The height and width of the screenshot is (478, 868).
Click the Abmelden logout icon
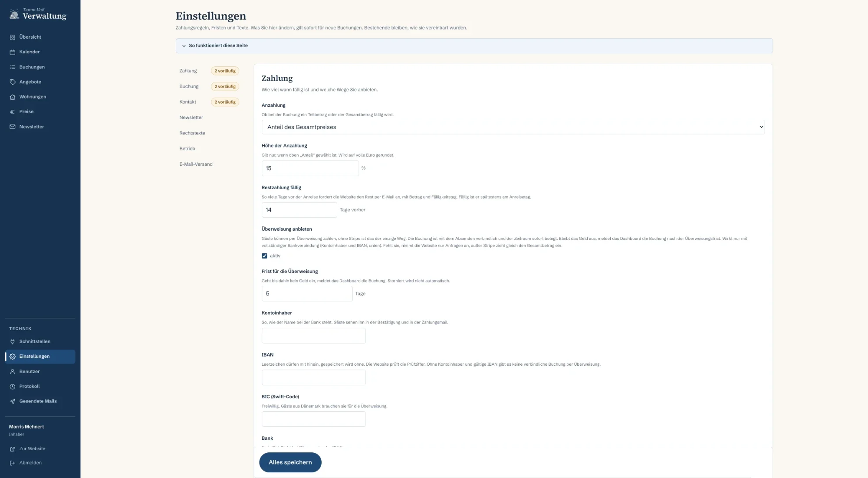point(12,463)
